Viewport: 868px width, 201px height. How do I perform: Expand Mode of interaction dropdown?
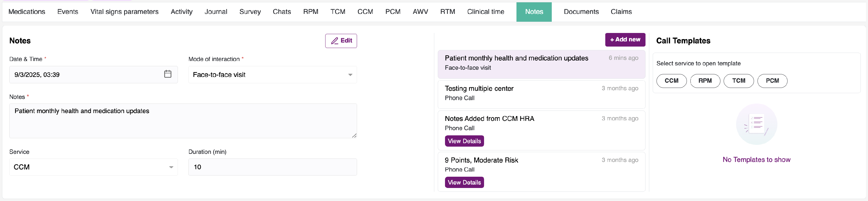pyautogui.click(x=272, y=75)
